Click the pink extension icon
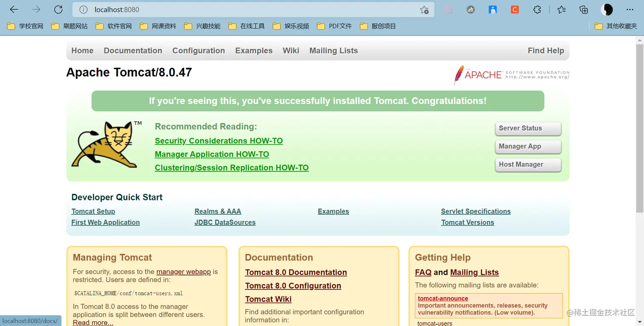Viewport: 644px width, 326px height. [x=448, y=9]
